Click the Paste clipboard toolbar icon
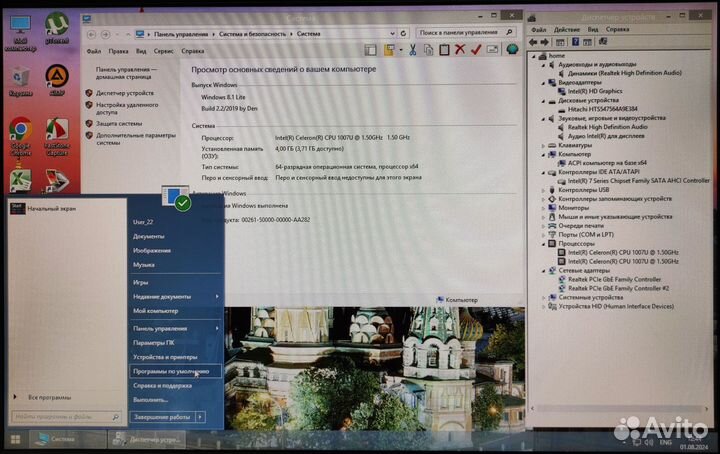Viewport: 720px width, 454px height. pos(444,50)
